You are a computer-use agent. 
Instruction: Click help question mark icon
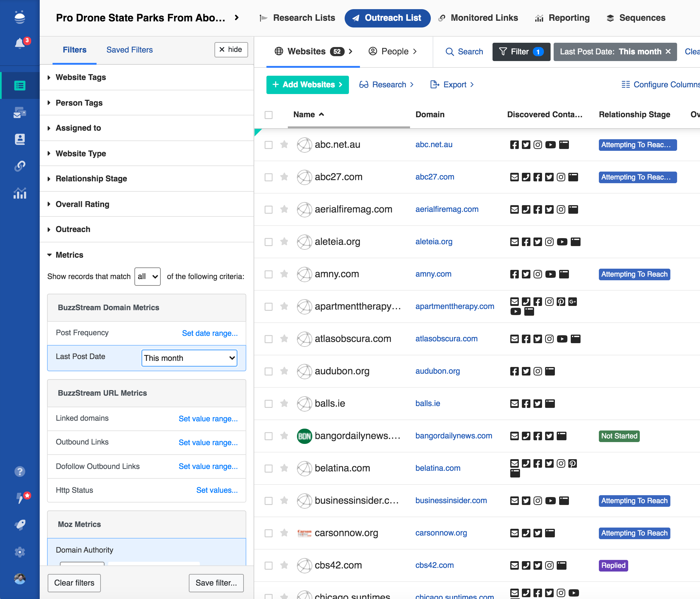(20, 471)
